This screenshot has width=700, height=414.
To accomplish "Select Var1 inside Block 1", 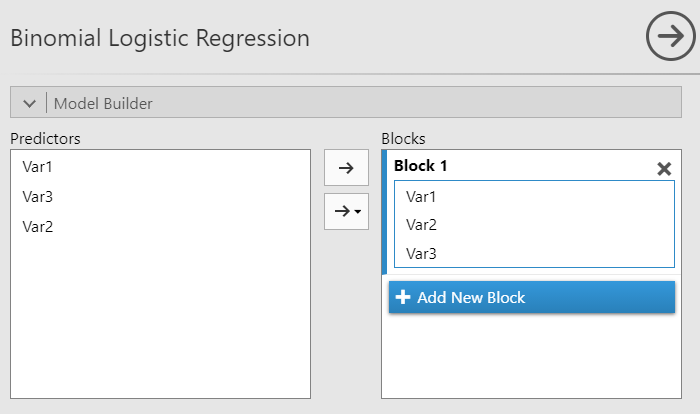I will point(421,197).
